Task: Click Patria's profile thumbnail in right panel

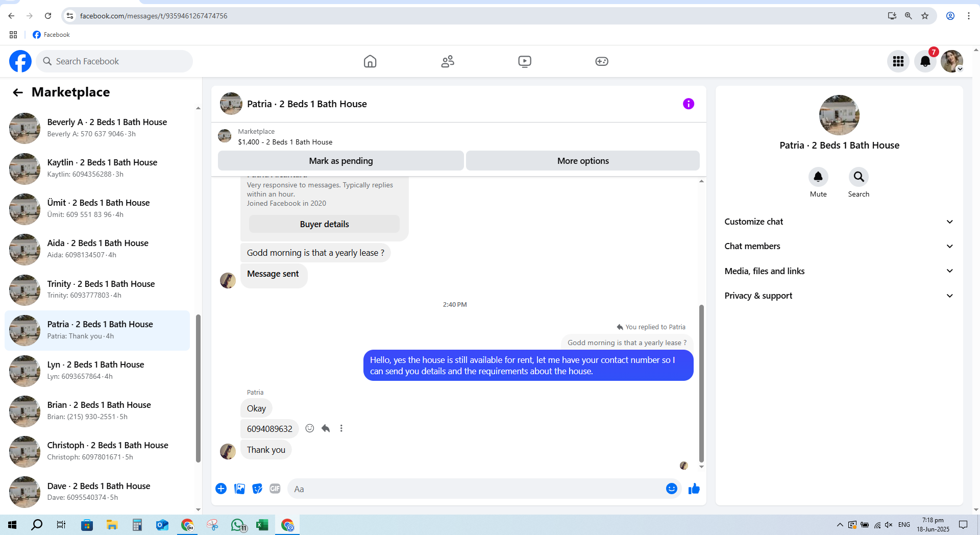Action: pos(839,115)
